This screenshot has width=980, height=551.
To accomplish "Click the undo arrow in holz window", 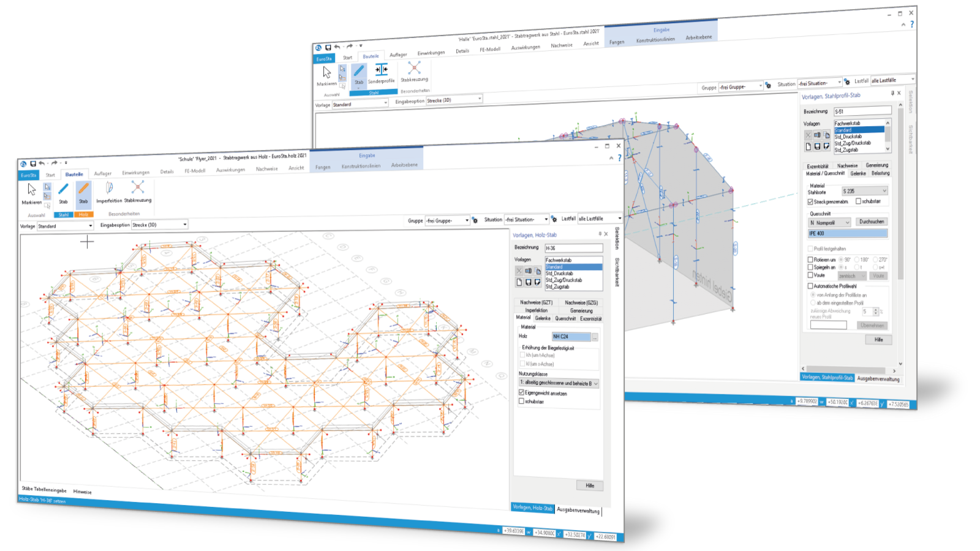I will (42, 163).
